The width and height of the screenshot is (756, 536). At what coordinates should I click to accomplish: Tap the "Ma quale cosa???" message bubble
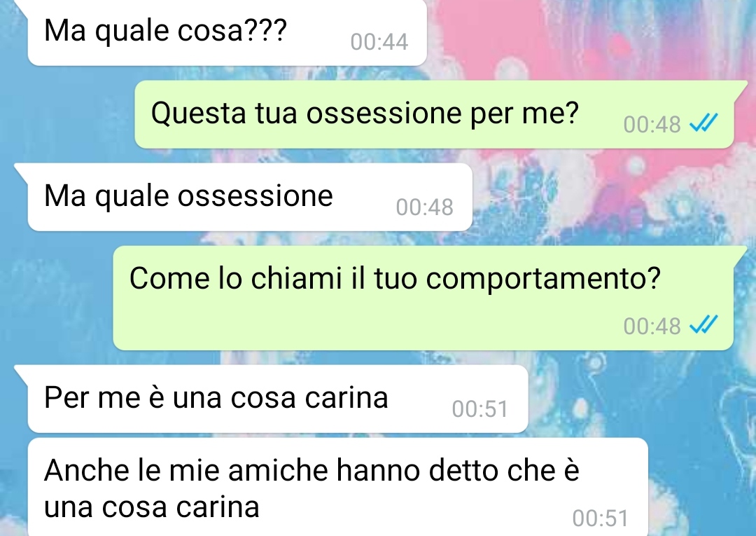[x=227, y=32]
